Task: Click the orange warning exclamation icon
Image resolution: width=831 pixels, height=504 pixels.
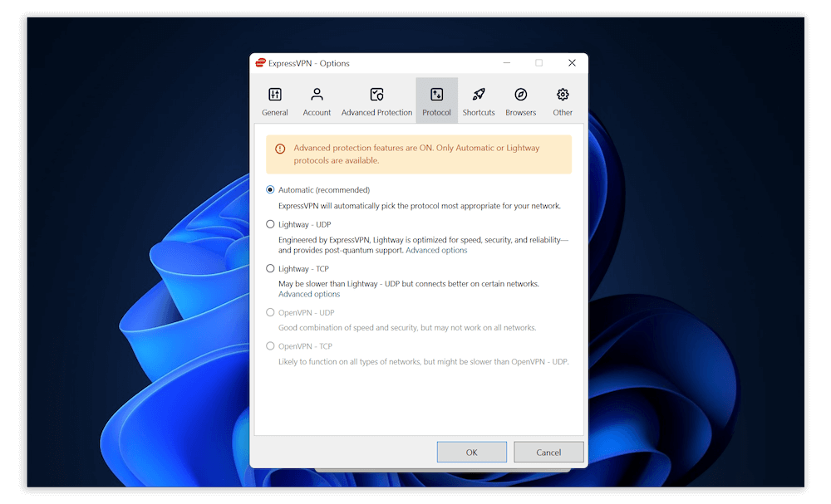Action: (280, 149)
